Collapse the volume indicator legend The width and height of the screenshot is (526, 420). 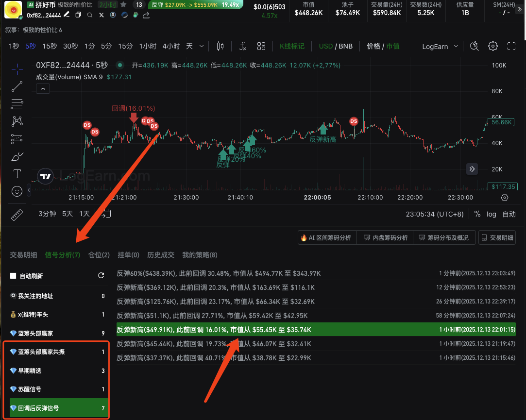point(43,88)
